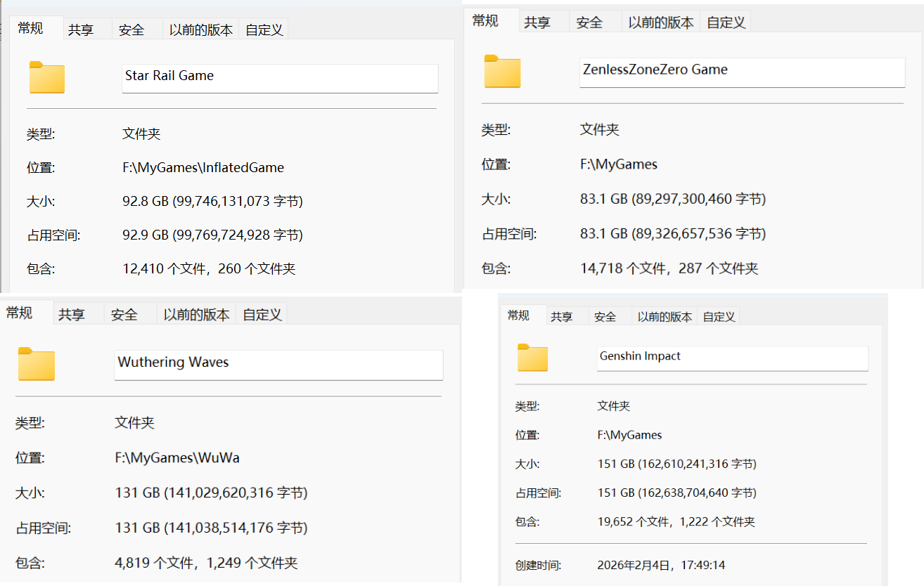Click 文件夹 type value in Genshin Impact window

pyautogui.click(x=614, y=406)
